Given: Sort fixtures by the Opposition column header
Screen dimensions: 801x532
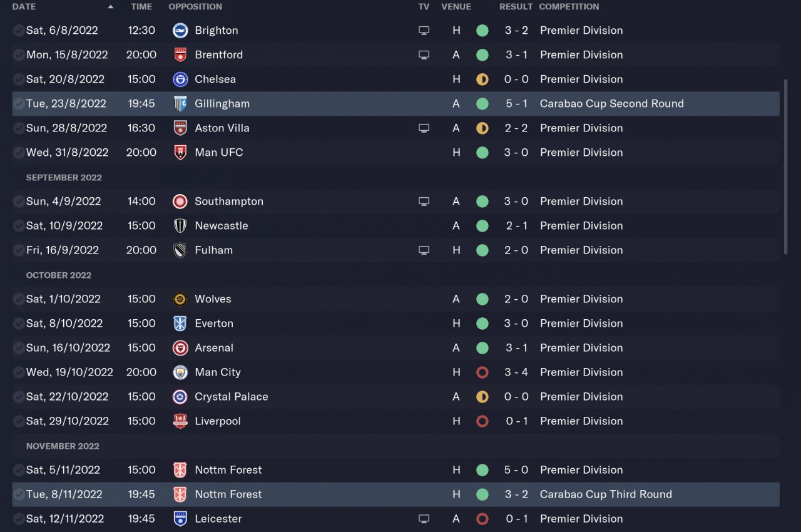Looking at the screenshot, I should click(195, 7).
